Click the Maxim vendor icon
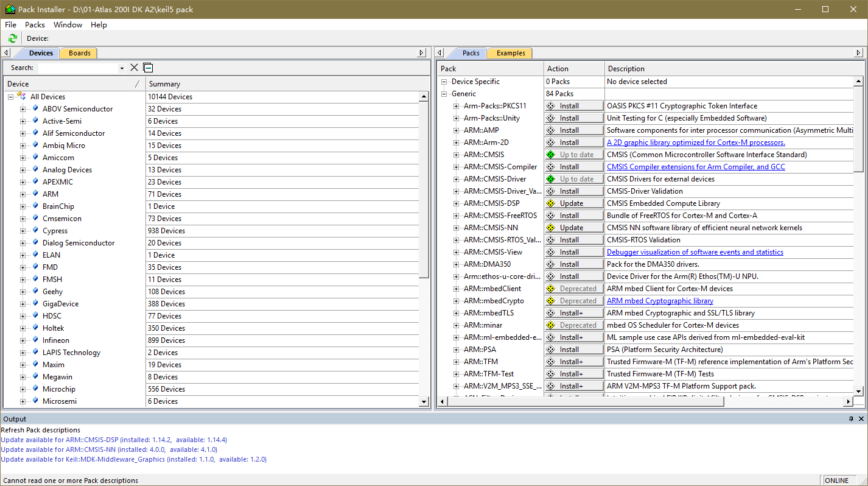 click(x=35, y=364)
